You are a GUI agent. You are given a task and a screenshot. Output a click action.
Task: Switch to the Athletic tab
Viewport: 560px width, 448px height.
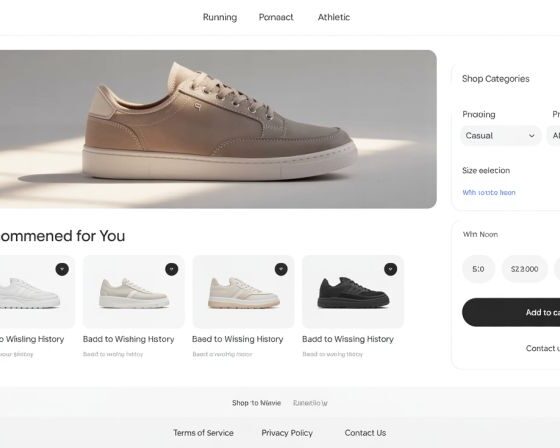click(x=334, y=17)
